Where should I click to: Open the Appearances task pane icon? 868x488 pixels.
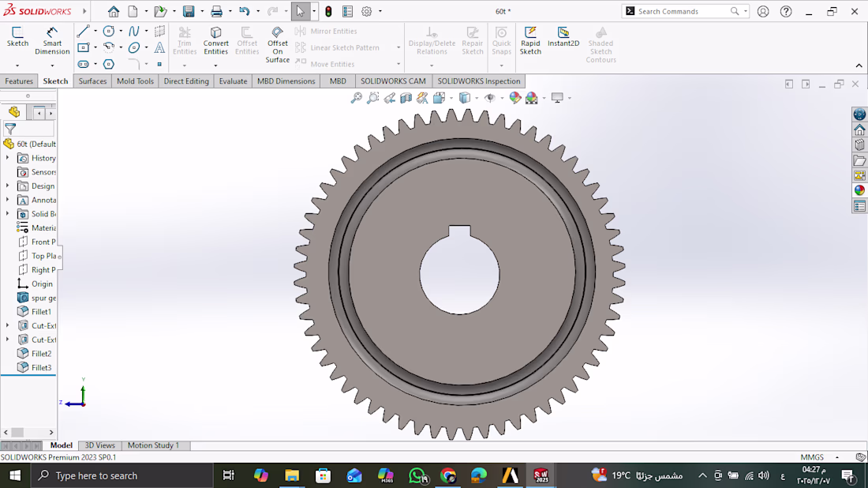click(859, 190)
